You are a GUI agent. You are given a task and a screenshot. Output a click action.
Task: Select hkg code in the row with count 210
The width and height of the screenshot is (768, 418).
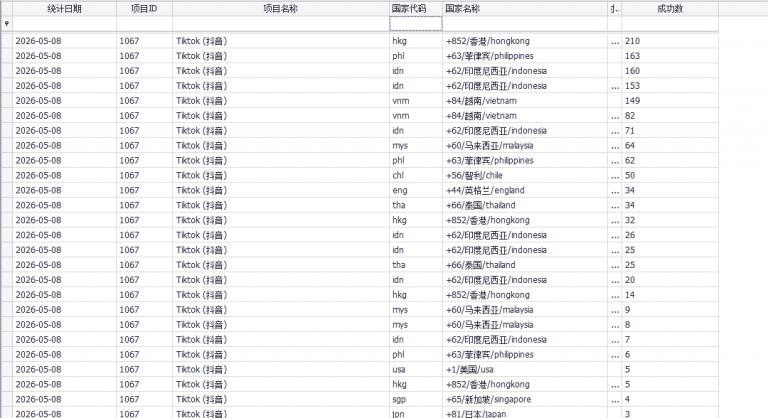click(x=416, y=41)
